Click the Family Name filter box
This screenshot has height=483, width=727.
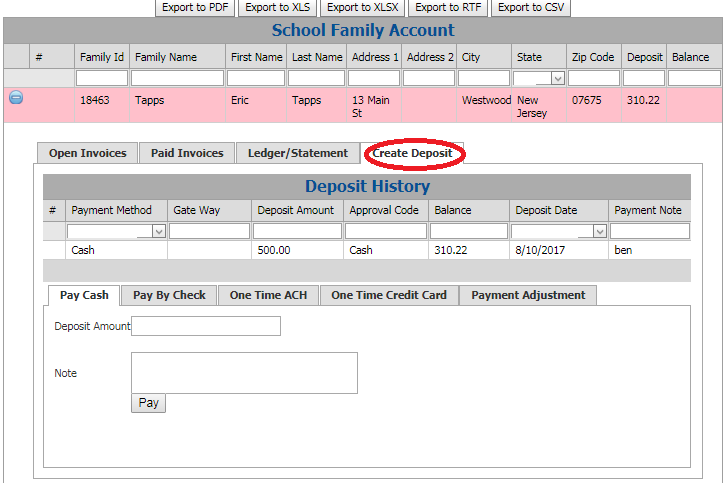178,78
